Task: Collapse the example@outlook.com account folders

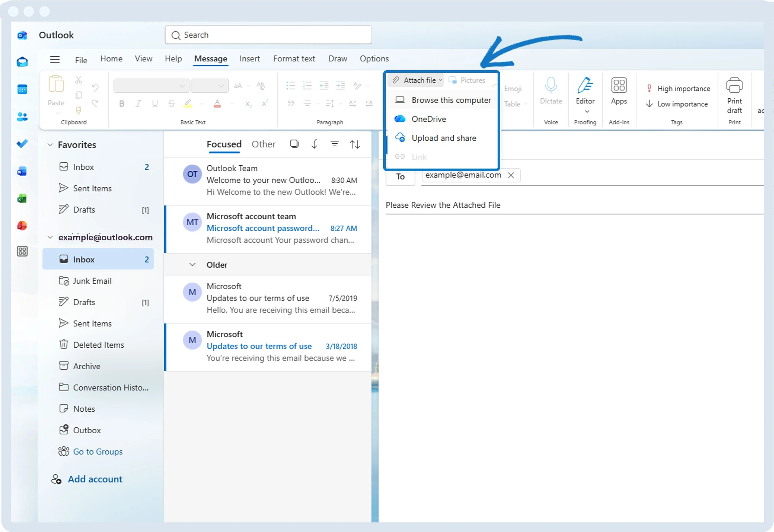Action: pos(50,237)
